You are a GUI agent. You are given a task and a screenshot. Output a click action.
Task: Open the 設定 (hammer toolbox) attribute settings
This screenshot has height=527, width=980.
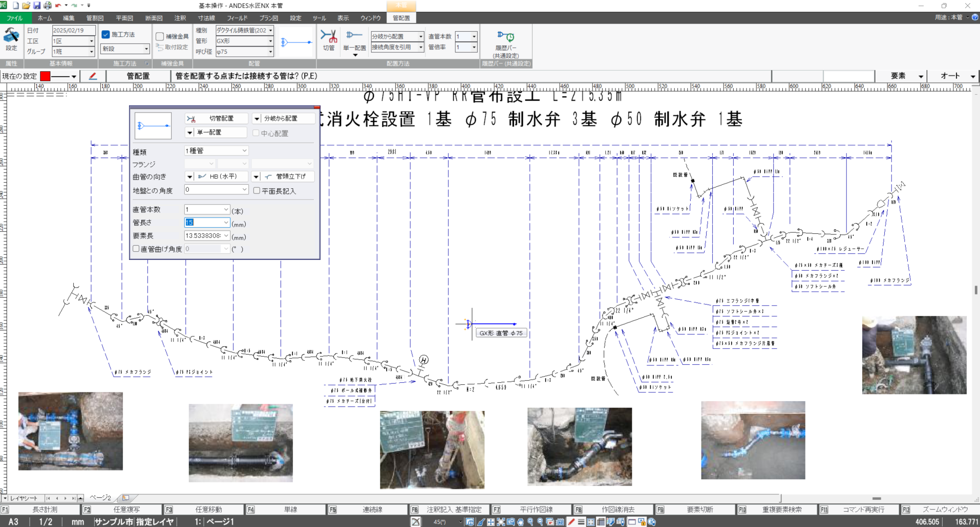click(x=11, y=40)
